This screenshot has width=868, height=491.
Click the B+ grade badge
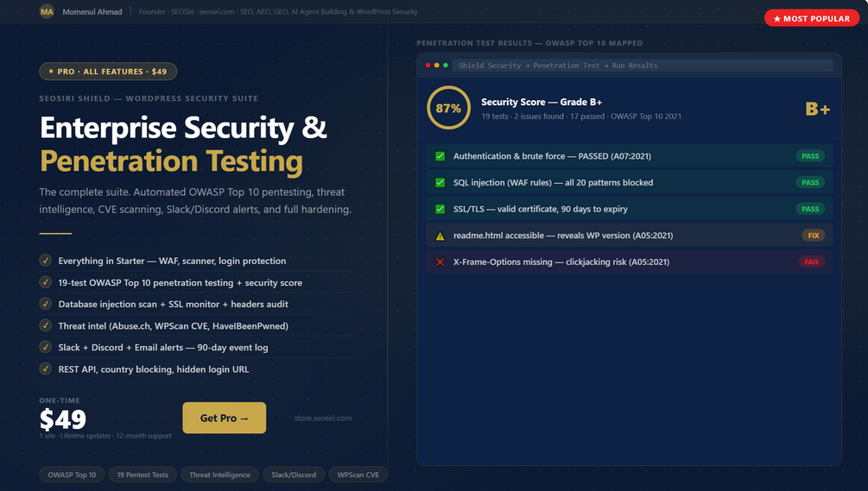(817, 109)
